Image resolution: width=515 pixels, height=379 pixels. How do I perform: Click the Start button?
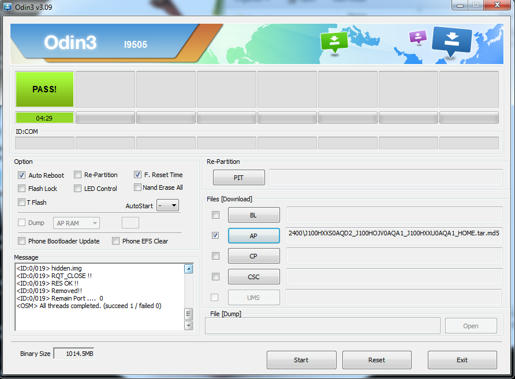pos(301,360)
